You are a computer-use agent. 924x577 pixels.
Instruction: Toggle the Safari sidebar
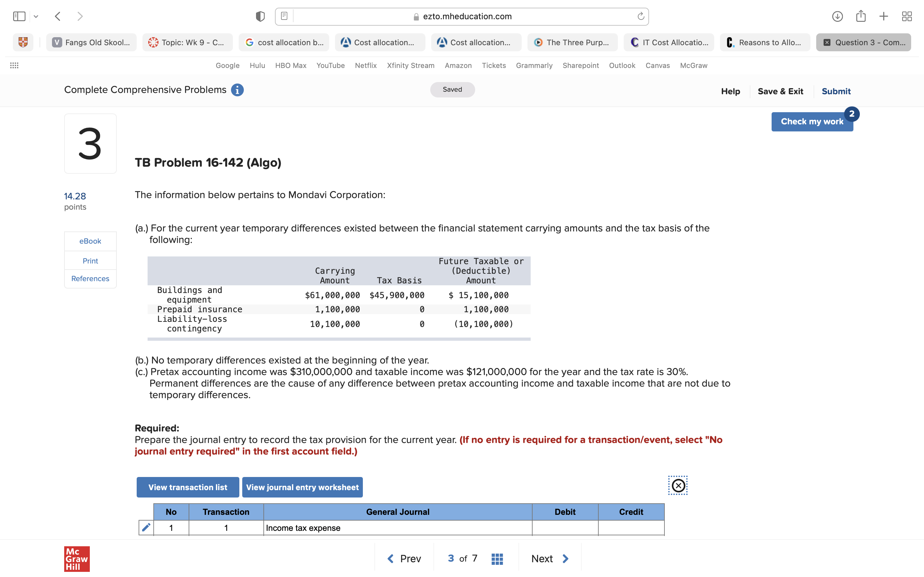click(19, 16)
